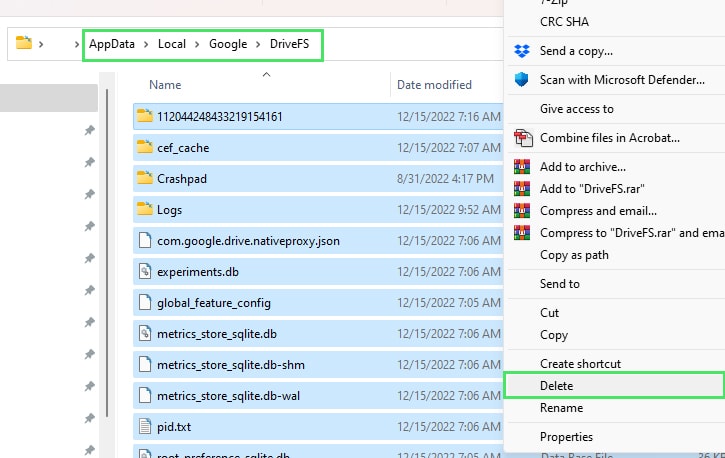725x458 pixels.
Task: Click the WinRAR icon beside Compress to "DriveFS.rar"
Action: click(522, 232)
